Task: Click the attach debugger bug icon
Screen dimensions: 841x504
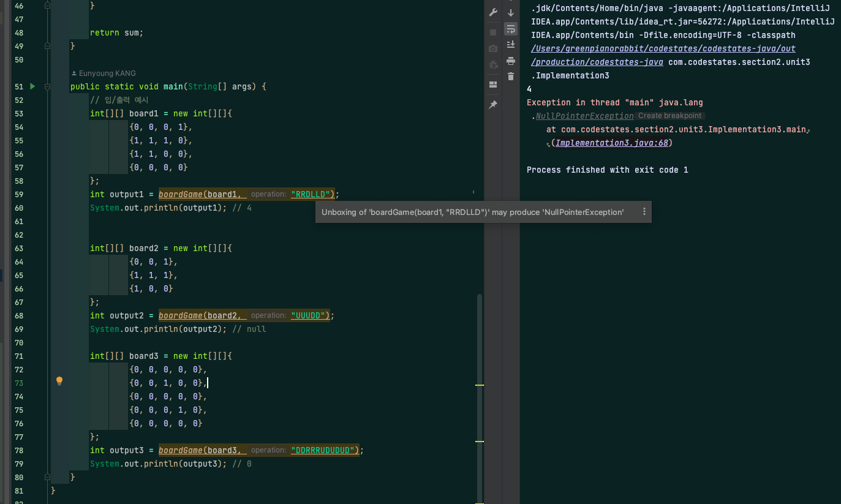Action: [493, 64]
